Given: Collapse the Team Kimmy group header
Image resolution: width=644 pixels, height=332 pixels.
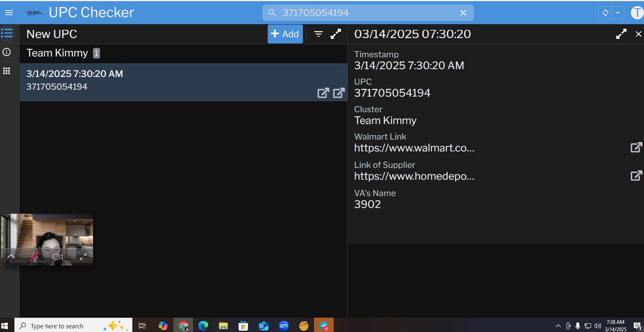Looking at the screenshot, I should pyautogui.click(x=184, y=53).
